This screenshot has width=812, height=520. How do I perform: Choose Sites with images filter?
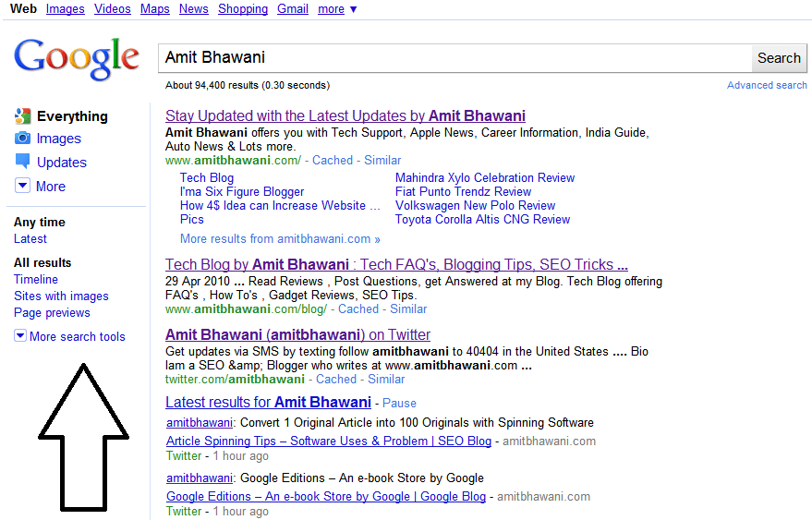tap(61, 296)
